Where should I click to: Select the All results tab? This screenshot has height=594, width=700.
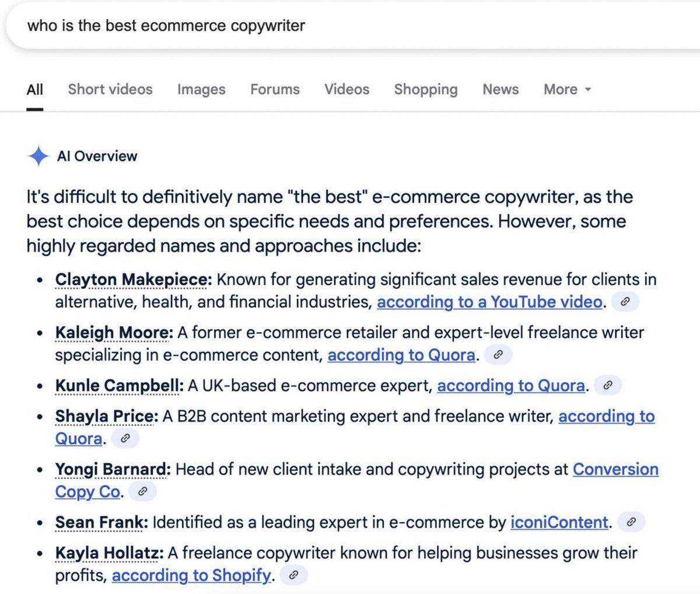[x=35, y=89]
